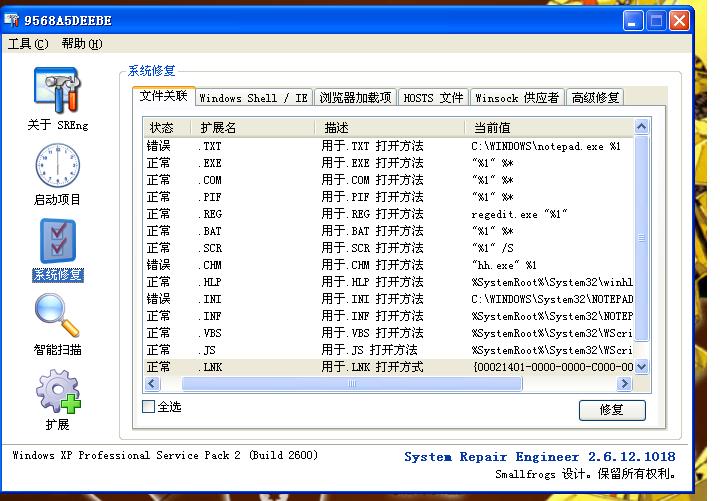Click the vertical scrollbar down arrow
Viewport: 720px width, 501px height.
click(x=641, y=367)
